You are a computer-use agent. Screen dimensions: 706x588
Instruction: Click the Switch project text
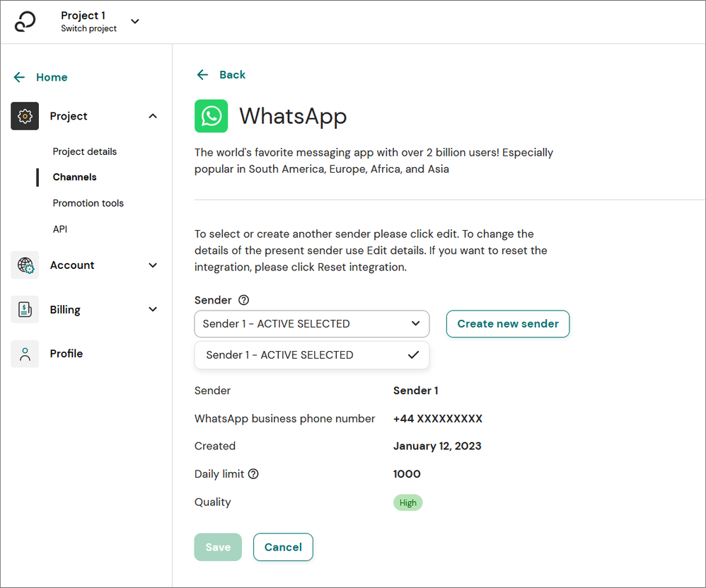(88, 28)
